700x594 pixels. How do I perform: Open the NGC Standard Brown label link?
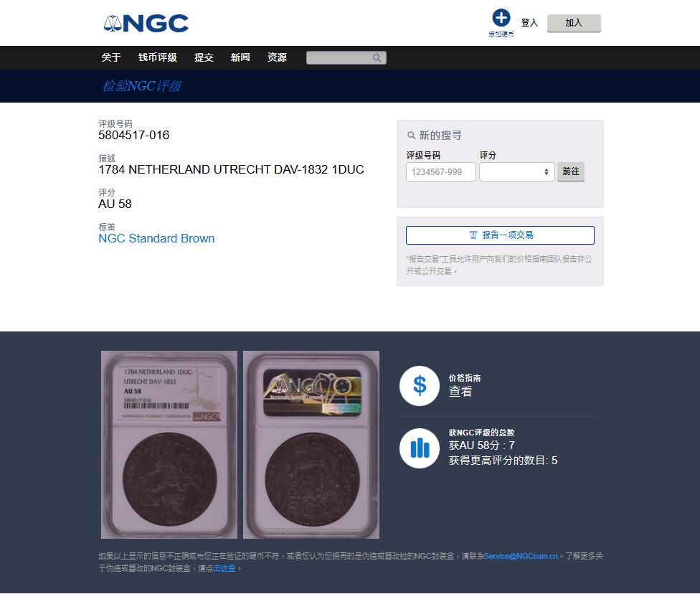(156, 238)
